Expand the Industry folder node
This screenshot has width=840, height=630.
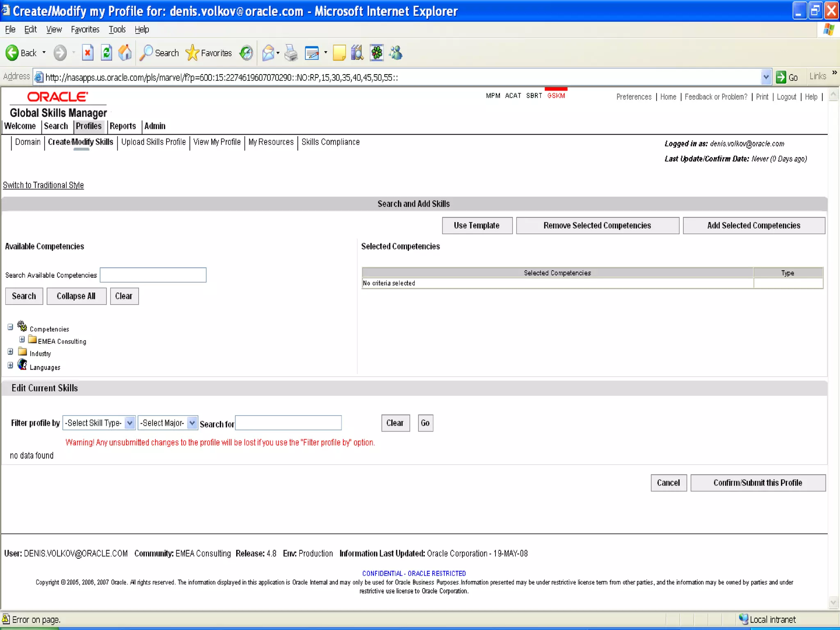(10, 352)
